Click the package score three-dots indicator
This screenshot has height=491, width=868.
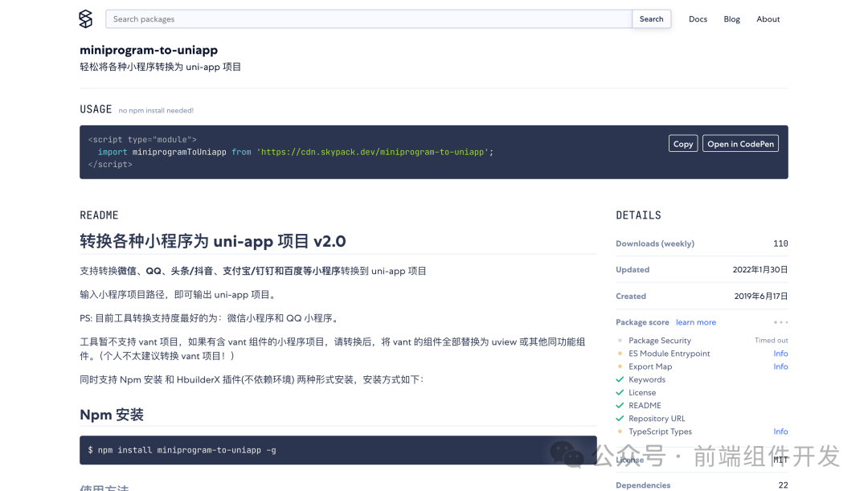tap(780, 322)
